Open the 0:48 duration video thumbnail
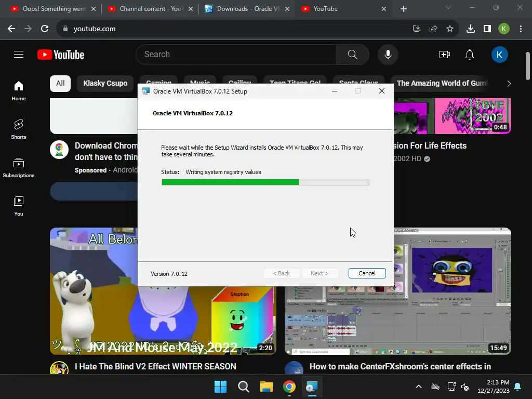 453,116
